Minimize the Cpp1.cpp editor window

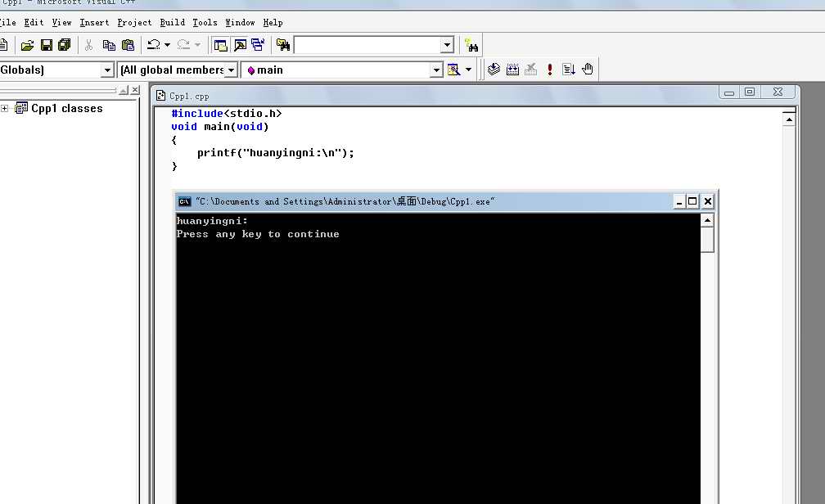coord(728,92)
